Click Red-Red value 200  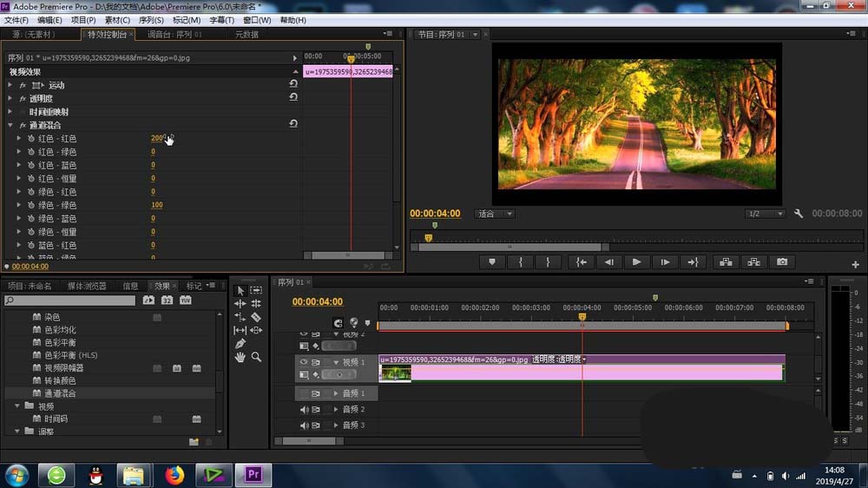click(157, 138)
